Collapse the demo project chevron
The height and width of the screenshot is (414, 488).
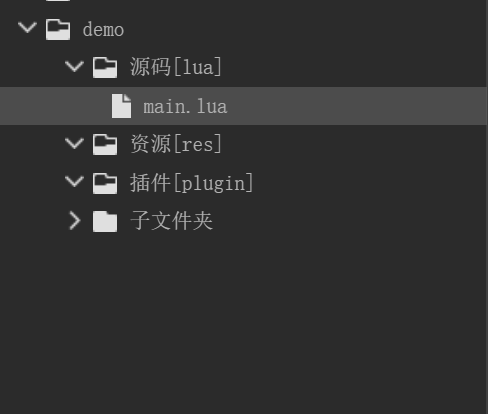[27, 28]
